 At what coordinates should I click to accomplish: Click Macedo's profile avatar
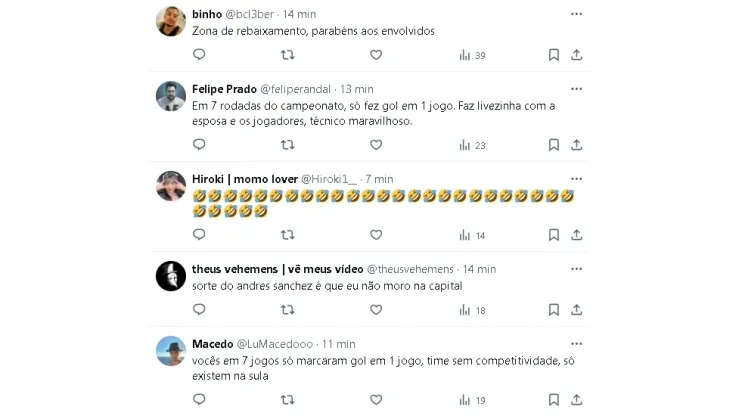click(x=171, y=351)
